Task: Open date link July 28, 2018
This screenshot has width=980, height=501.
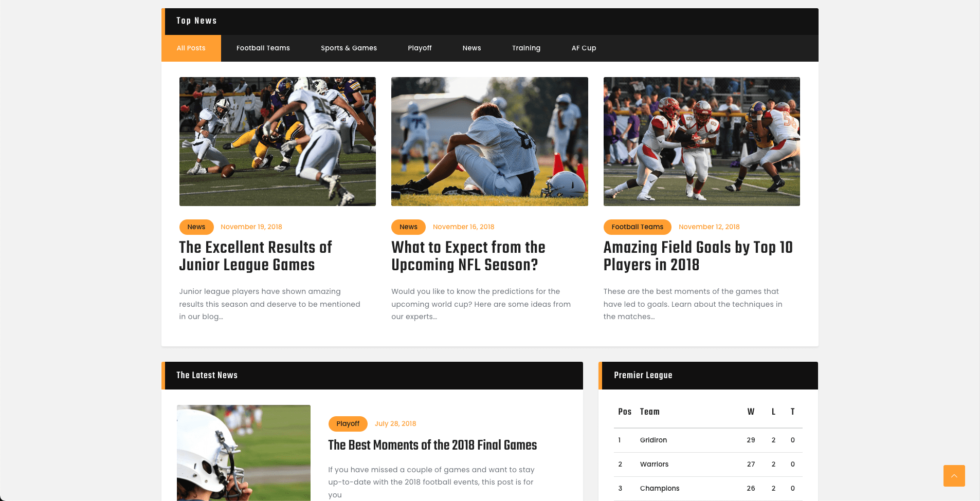Action: [x=395, y=424]
